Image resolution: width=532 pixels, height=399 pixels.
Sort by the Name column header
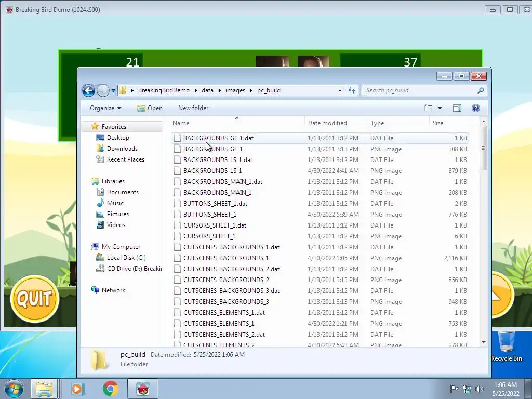pos(237,123)
